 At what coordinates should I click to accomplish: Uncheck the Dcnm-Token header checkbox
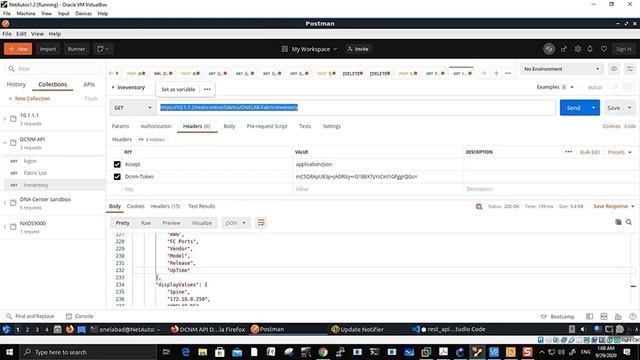[x=117, y=177]
